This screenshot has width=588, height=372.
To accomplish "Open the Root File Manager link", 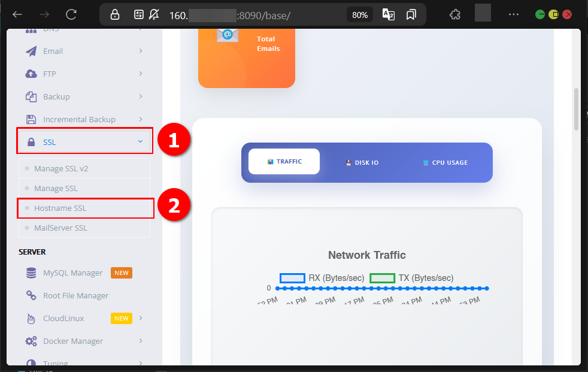I will [x=76, y=295].
